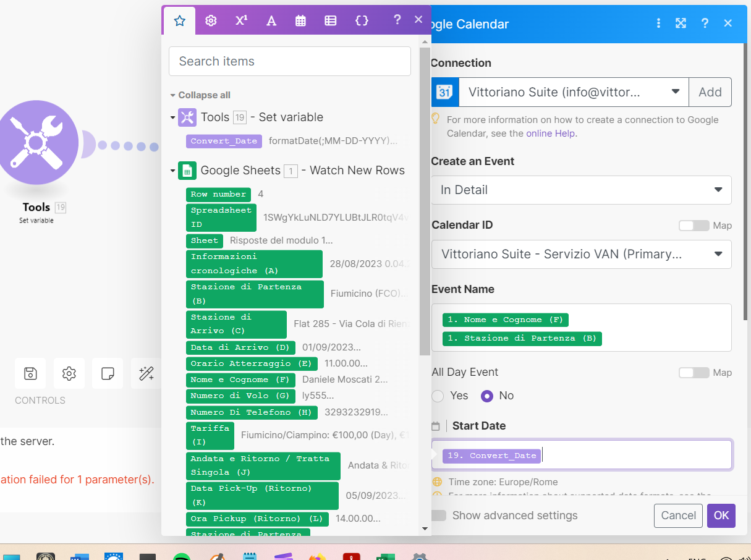Open the Calendar ID dropdown
This screenshot has width=751, height=560.
[582, 254]
